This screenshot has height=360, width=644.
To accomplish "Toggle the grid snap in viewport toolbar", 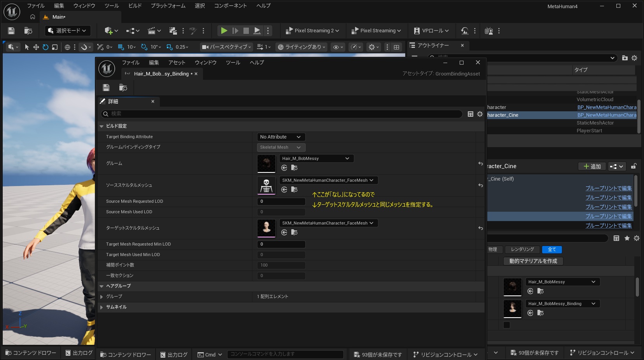I will click(x=121, y=47).
